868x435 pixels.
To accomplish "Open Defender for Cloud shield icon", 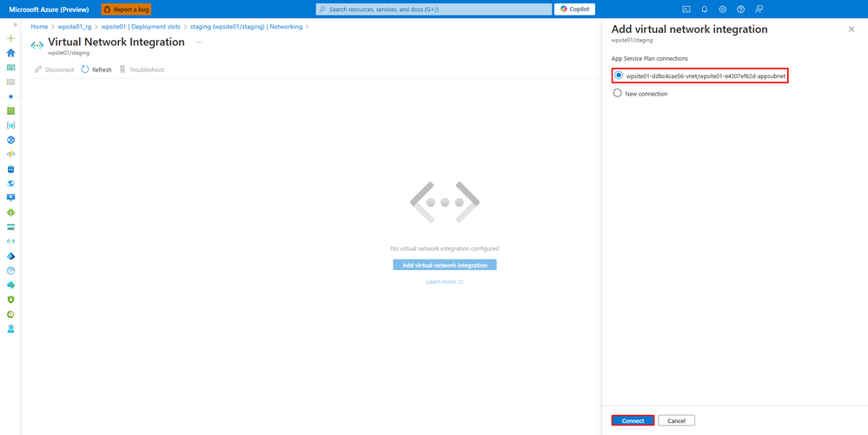I will (10, 300).
